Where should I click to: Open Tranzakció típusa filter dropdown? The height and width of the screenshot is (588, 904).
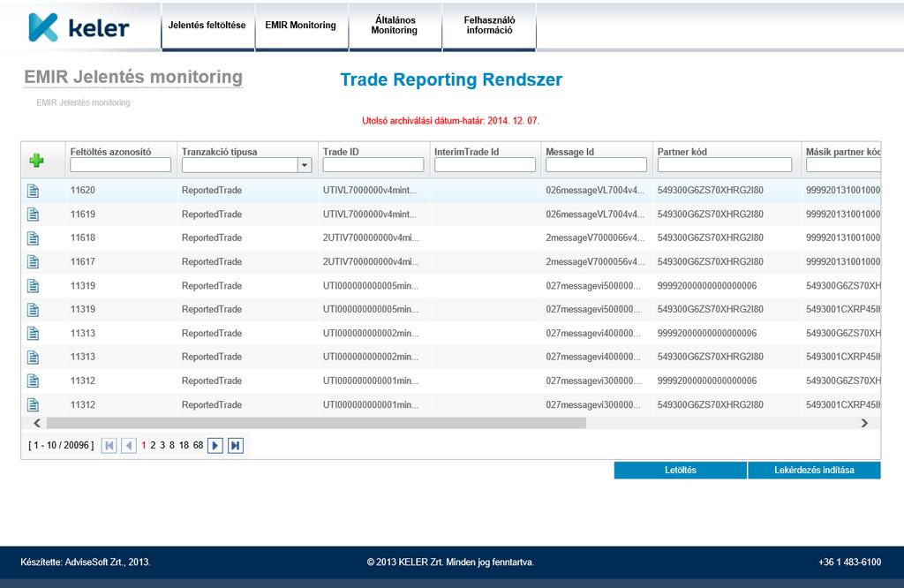coord(305,165)
